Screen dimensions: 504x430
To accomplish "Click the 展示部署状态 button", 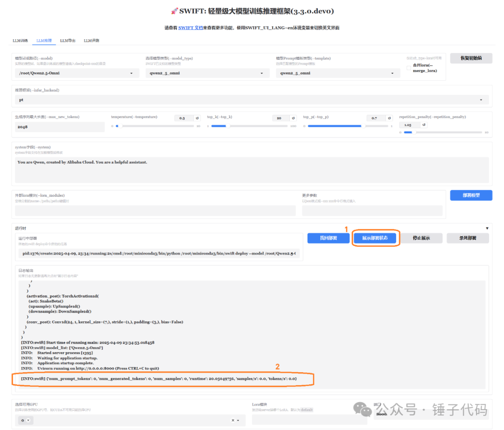I will point(375,238).
